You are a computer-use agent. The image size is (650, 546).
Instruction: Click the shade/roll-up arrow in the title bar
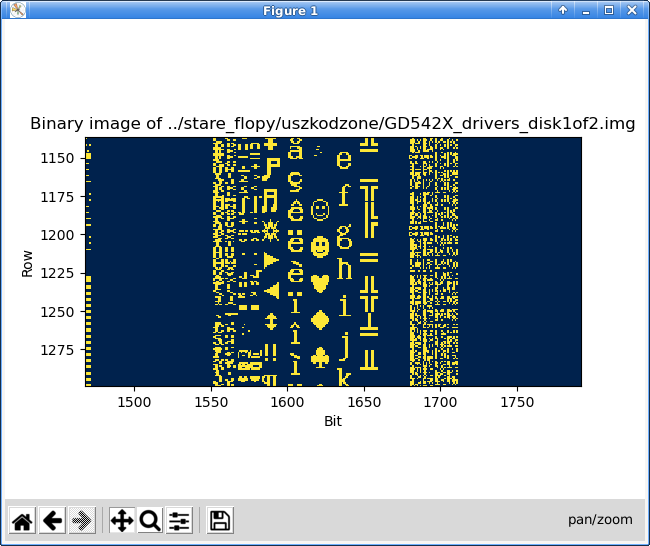point(563,10)
